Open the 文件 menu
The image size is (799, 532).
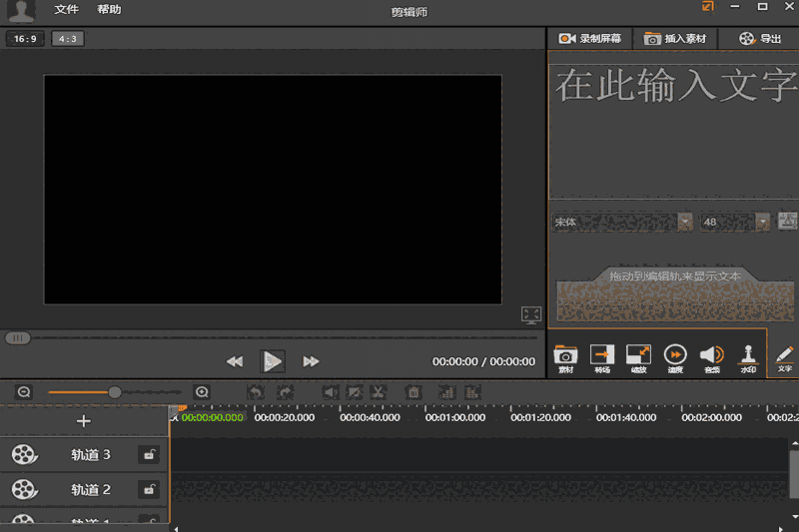pyautogui.click(x=66, y=9)
